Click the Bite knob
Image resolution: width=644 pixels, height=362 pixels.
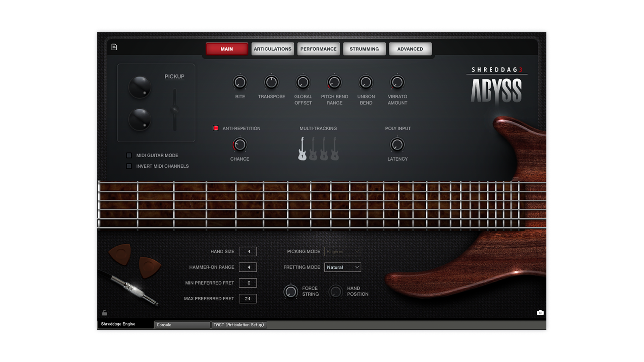pyautogui.click(x=240, y=82)
